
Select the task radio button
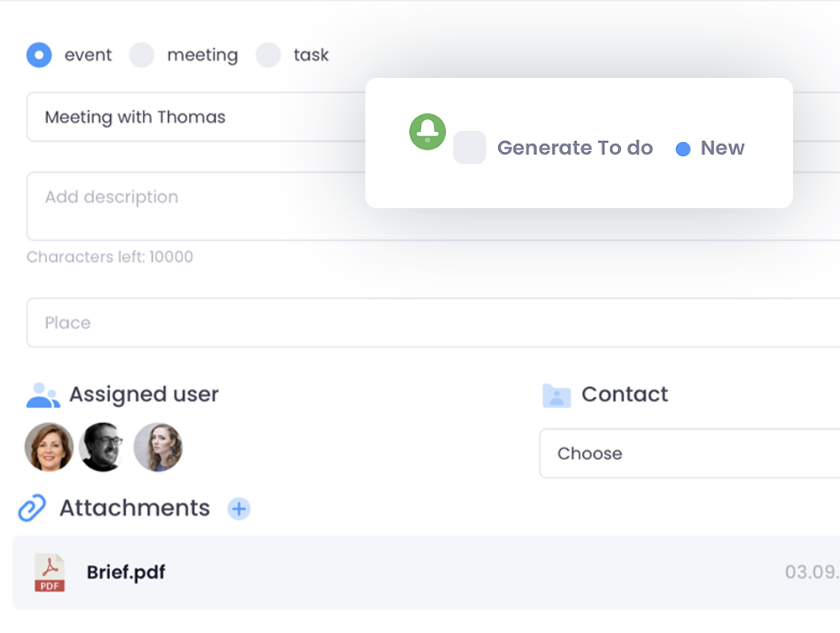tap(267, 55)
